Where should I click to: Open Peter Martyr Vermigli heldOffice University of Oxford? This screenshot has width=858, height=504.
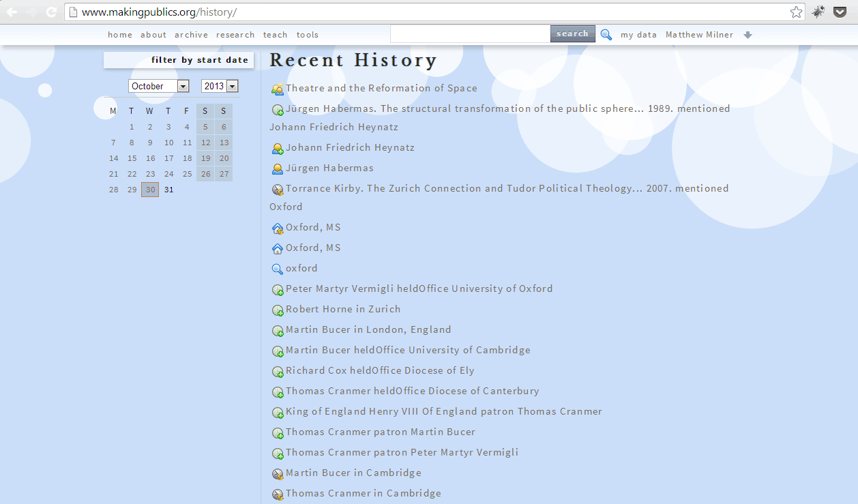pos(419,288)
